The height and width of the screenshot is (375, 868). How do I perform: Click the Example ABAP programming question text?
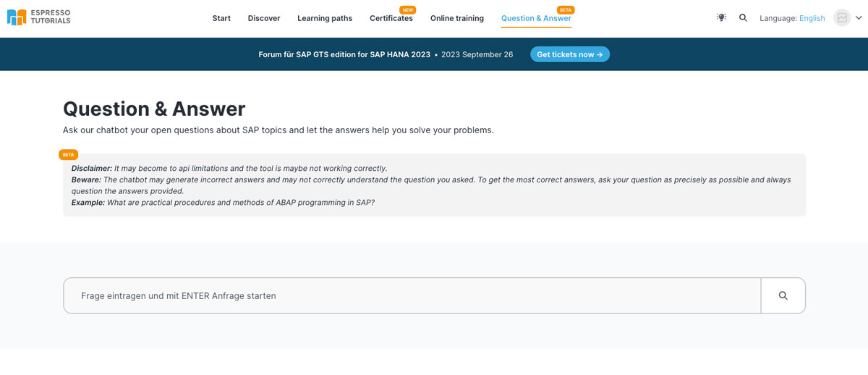pyautogui.click(x=223, y=202)
